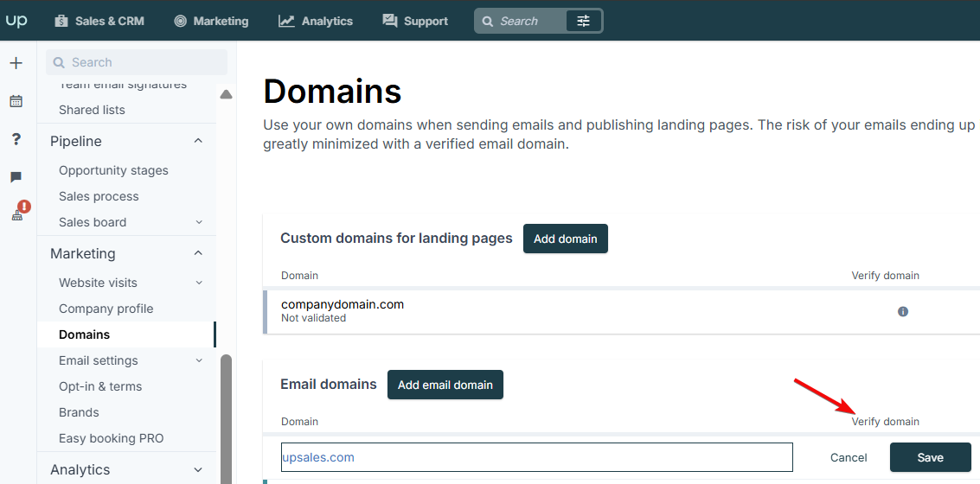Open the chat message icon in left rail
980x484 pixels.
point(16,177)
